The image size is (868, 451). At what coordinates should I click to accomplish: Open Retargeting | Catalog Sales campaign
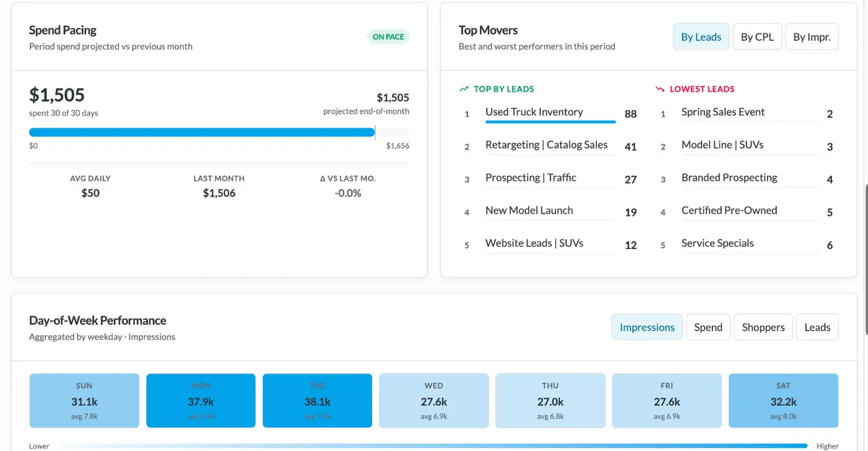point(546,145)
